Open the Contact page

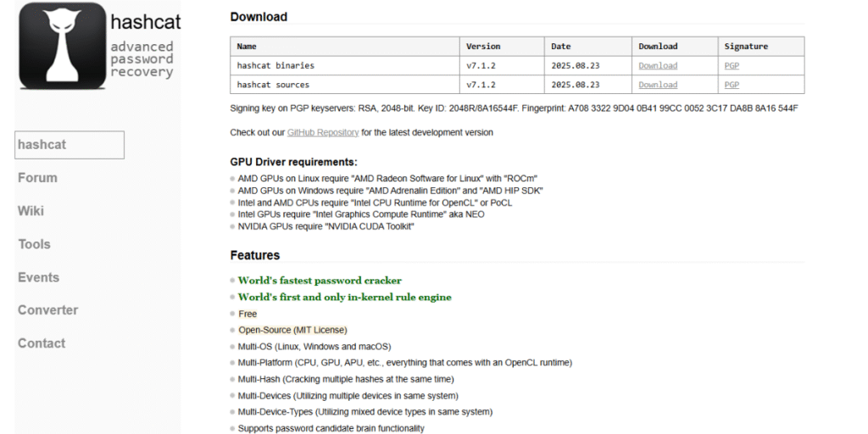pyautogui.click(x=42, y=343)
